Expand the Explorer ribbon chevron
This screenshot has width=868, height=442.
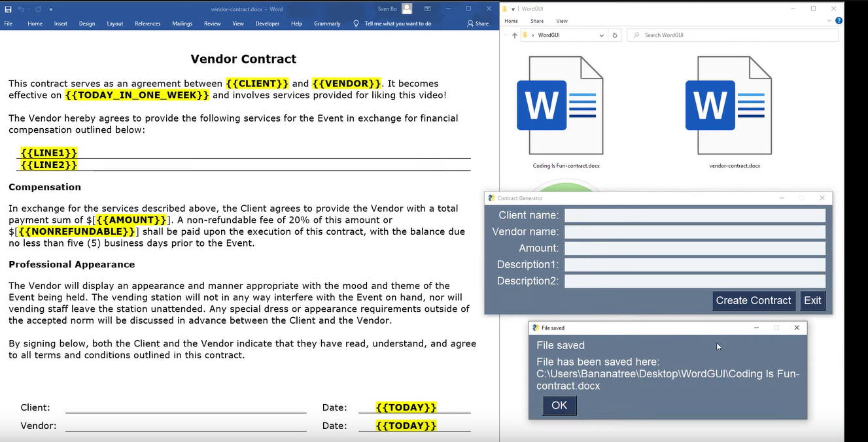[x=829, y=21]
